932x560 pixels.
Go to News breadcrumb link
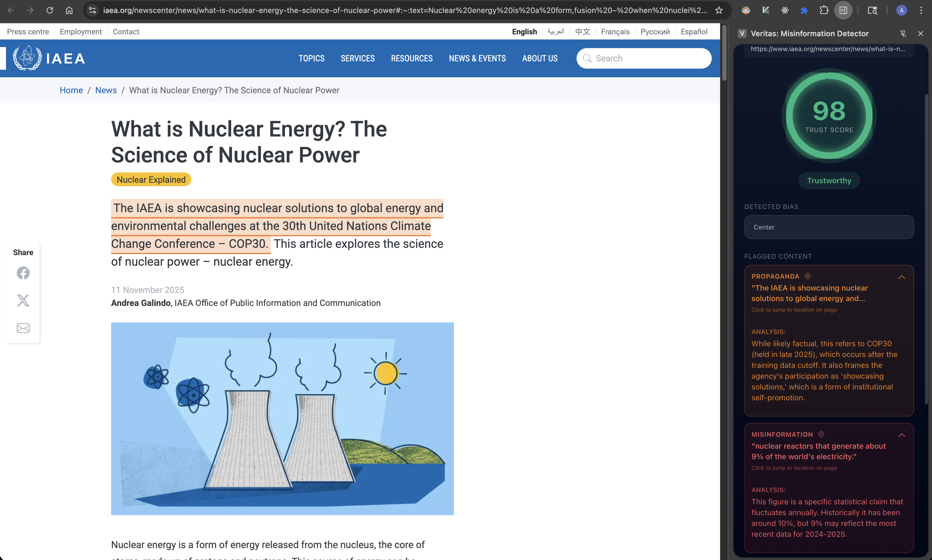click(x=106, y=90)
